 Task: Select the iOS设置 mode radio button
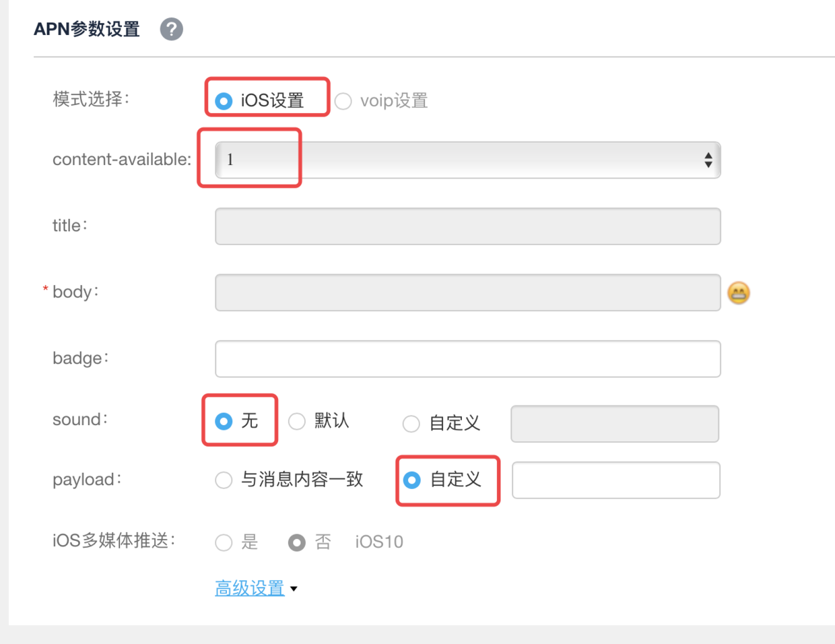point(223,100)
